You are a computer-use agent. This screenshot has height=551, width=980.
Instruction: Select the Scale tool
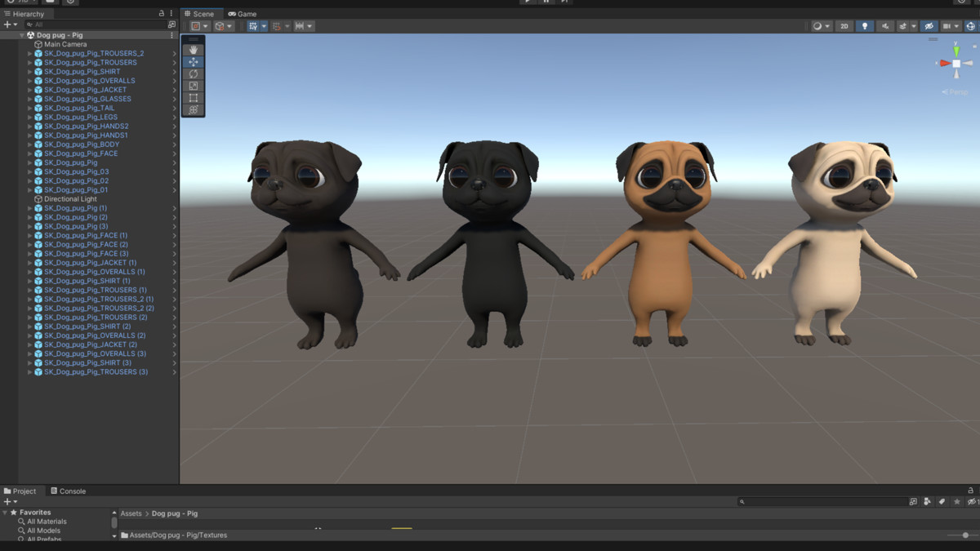click(x=194, y=86)
